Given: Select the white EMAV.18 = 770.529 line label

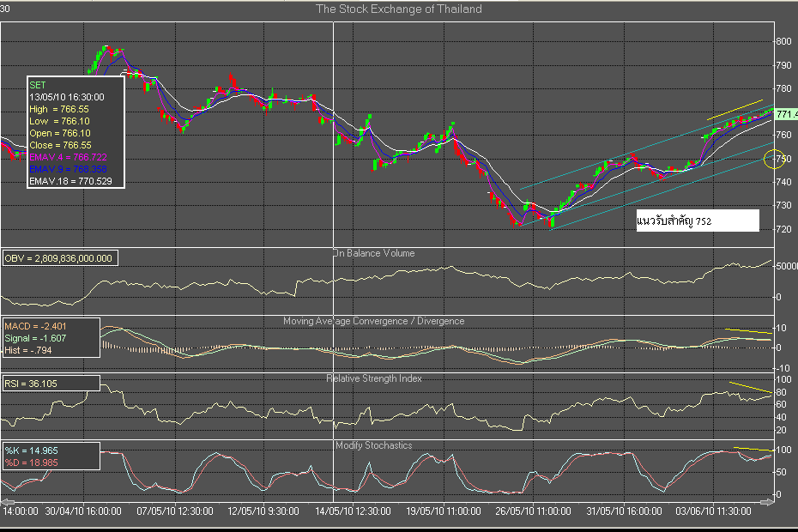Looking at the screenshot, I should click(x=70, y=181).
